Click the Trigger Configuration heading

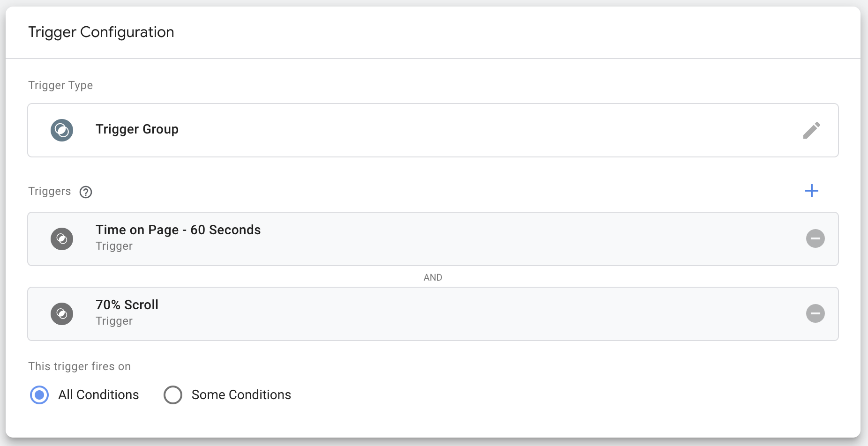coord(101,32)
